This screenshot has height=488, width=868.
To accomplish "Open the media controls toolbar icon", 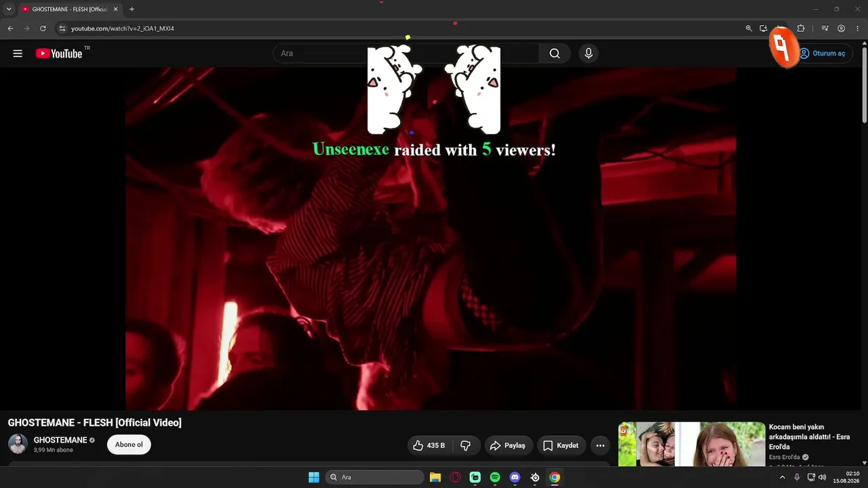I will [x=825, y=28].
